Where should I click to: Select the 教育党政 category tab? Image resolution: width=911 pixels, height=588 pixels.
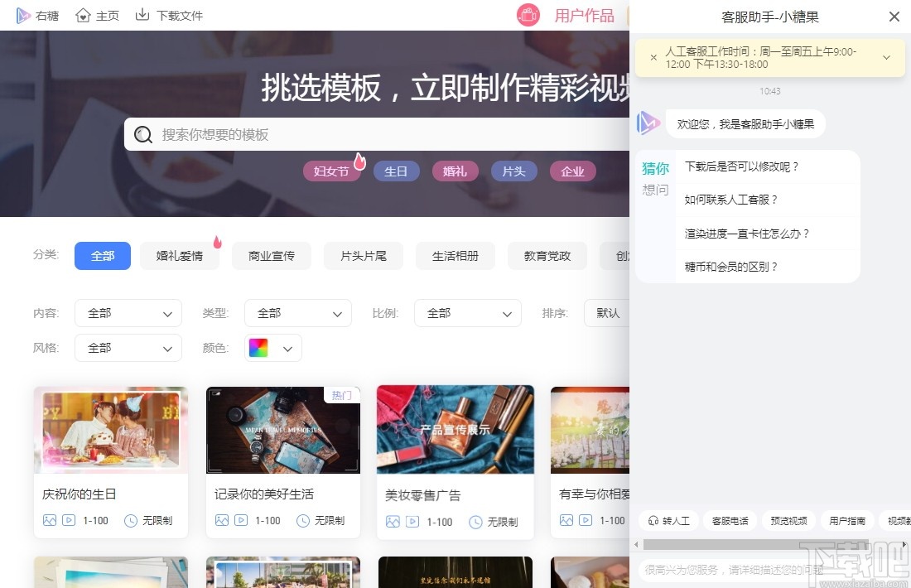pos(547,256)
